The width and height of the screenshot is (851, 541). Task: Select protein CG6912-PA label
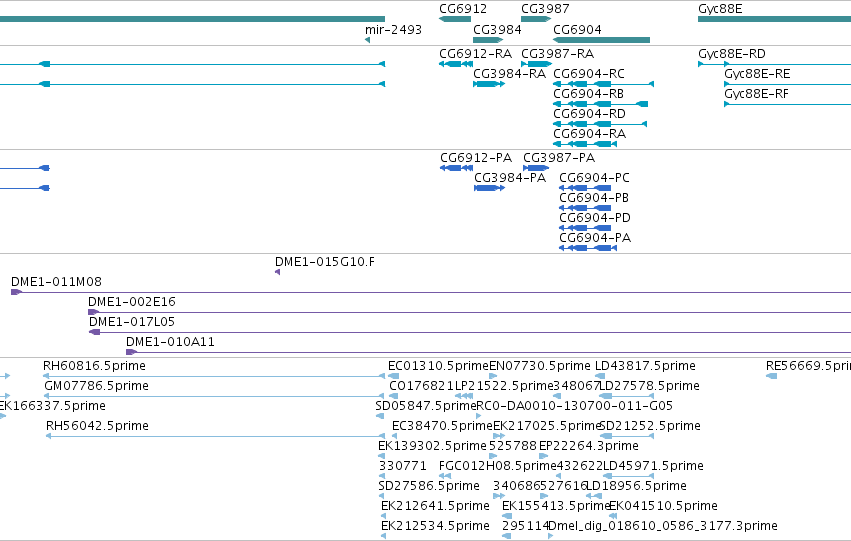click(476, 158)
